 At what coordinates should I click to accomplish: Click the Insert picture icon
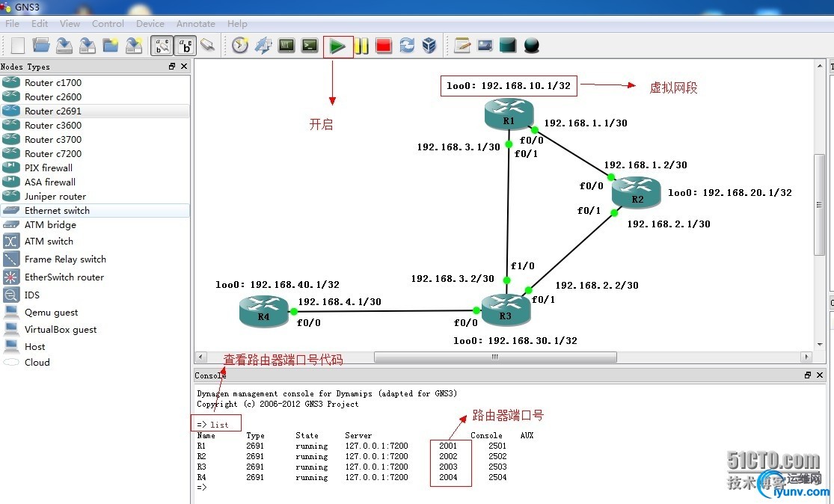(485, 46)
